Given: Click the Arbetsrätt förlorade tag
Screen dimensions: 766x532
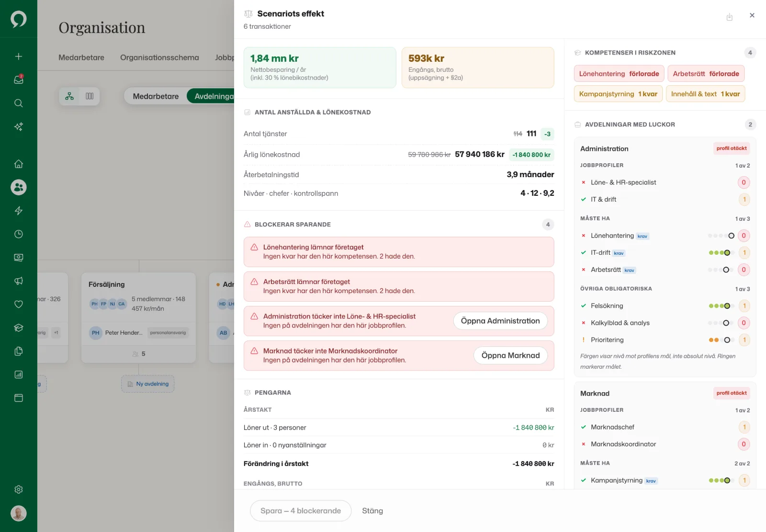Looking at the screenshot, I should [706, 74].
